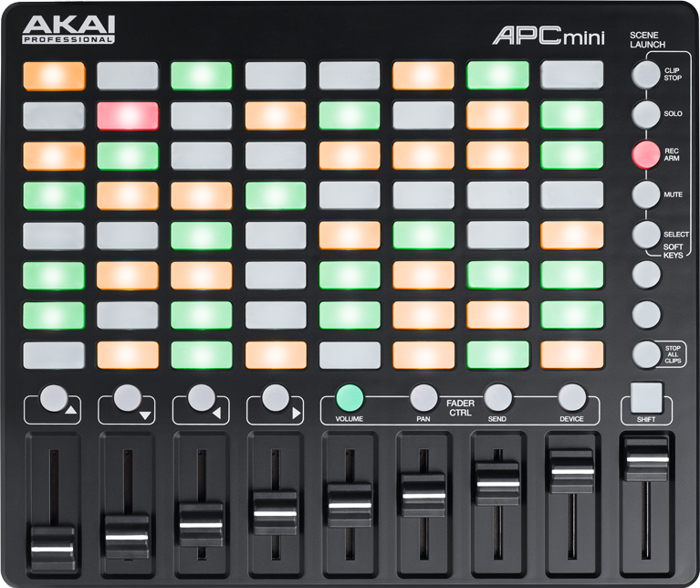Trigger the orange pad above the down arrow button
The image size is (700, 588).
(128, 356)
